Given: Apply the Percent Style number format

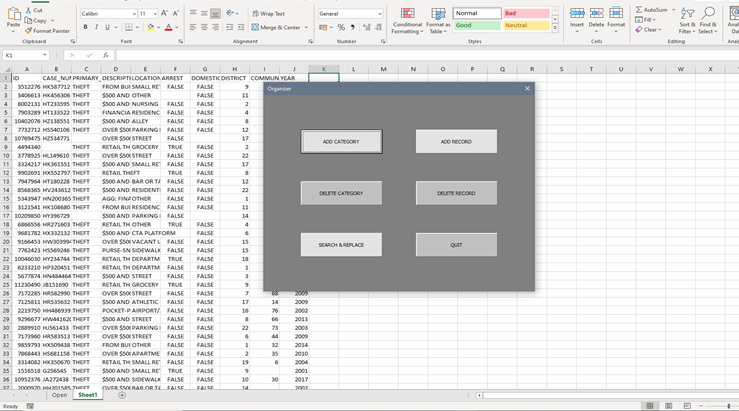Looking at the screenshot, I should click(341, 28).
